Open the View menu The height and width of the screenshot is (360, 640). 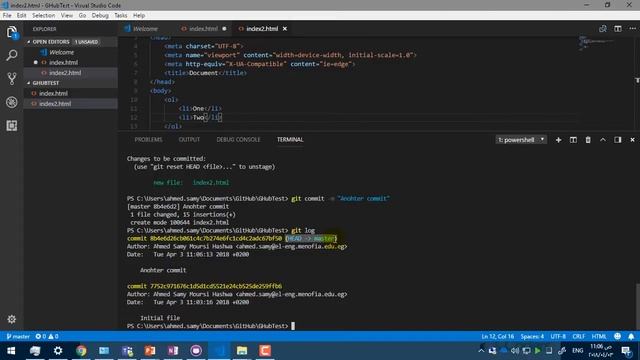(x=67, y=16)
